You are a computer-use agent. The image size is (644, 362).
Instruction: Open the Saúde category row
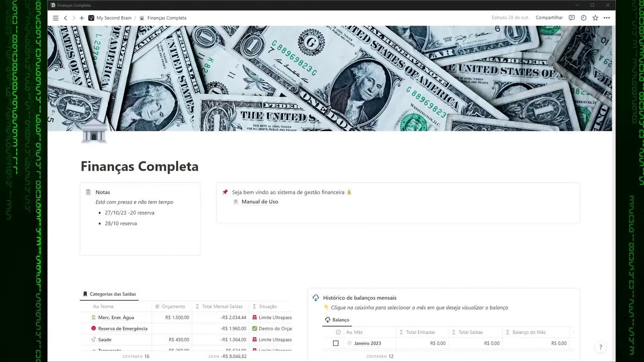(105, 339)
